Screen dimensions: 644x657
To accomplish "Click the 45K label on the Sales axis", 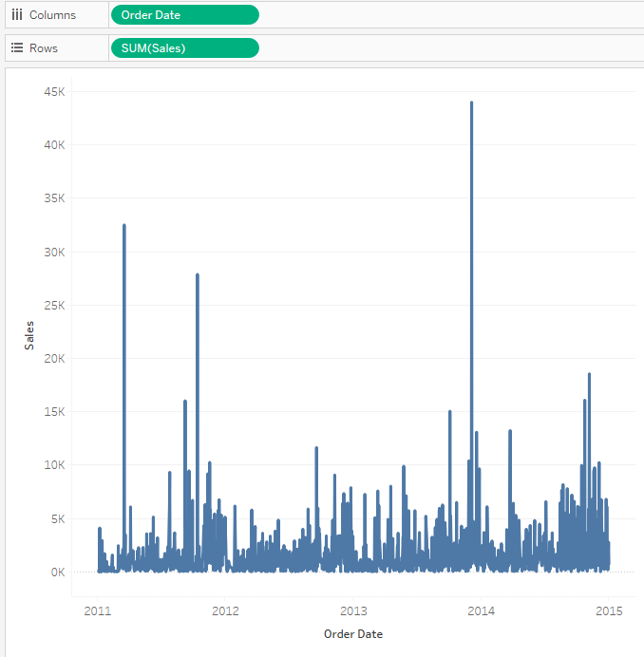I will tap(53, 91).
